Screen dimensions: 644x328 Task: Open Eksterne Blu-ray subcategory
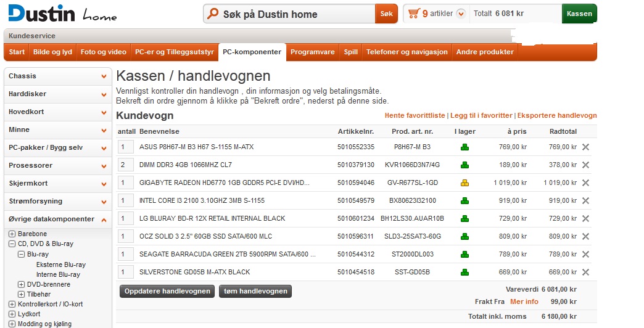[61, 264]
